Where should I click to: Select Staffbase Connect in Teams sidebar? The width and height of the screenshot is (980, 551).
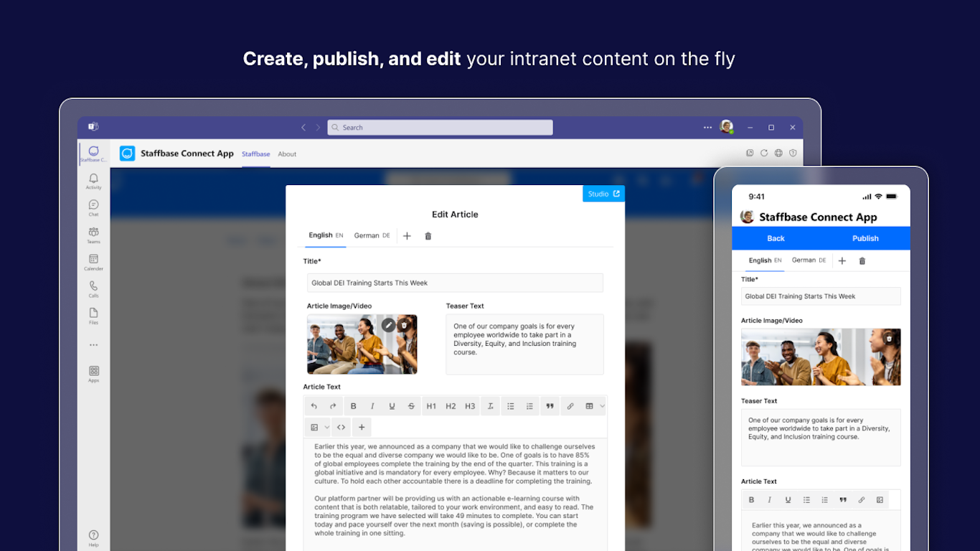[93, 154]
